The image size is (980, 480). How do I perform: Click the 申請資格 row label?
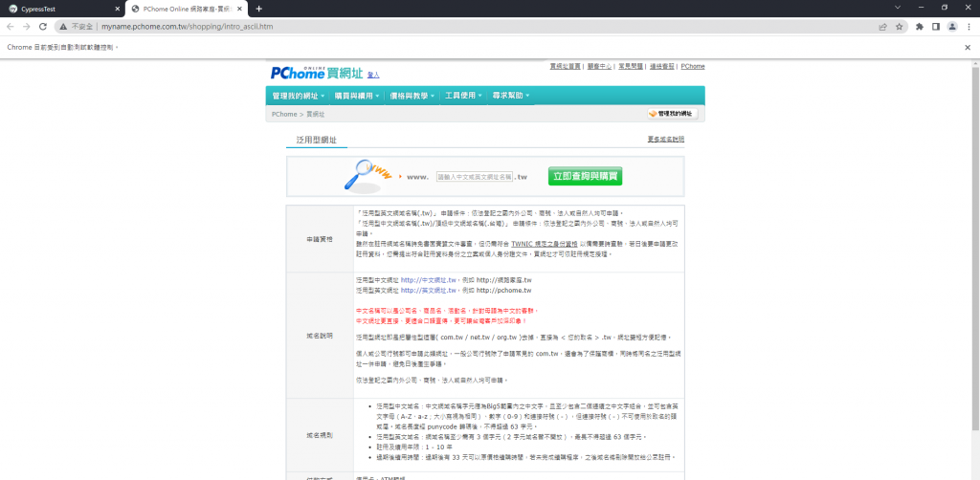click(320, 239)
